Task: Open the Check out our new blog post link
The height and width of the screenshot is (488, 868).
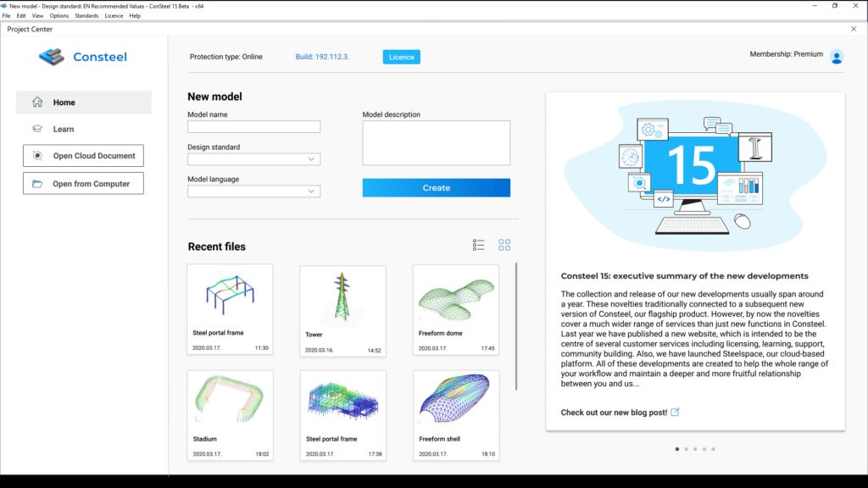Action: pyautogui.click(x=614, y=413)
